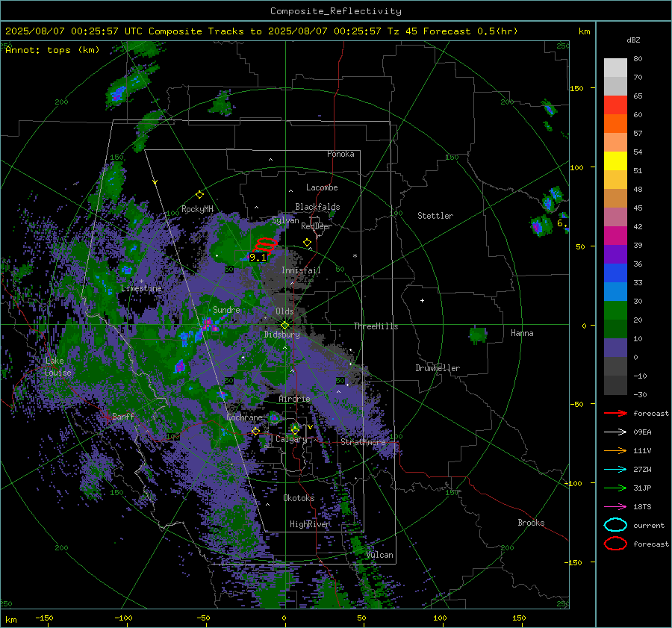Screen dimensions: 672x628
Task: Pick the dark orange 57–60 dBZ swatch
Action: pos(615,124)
